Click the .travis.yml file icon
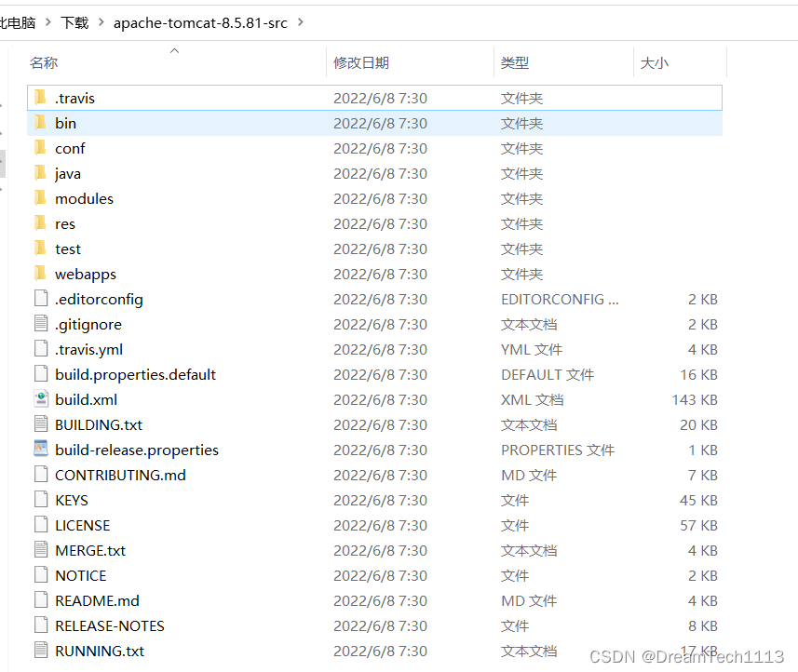This screenshot has width=798, height=672. 41,348
